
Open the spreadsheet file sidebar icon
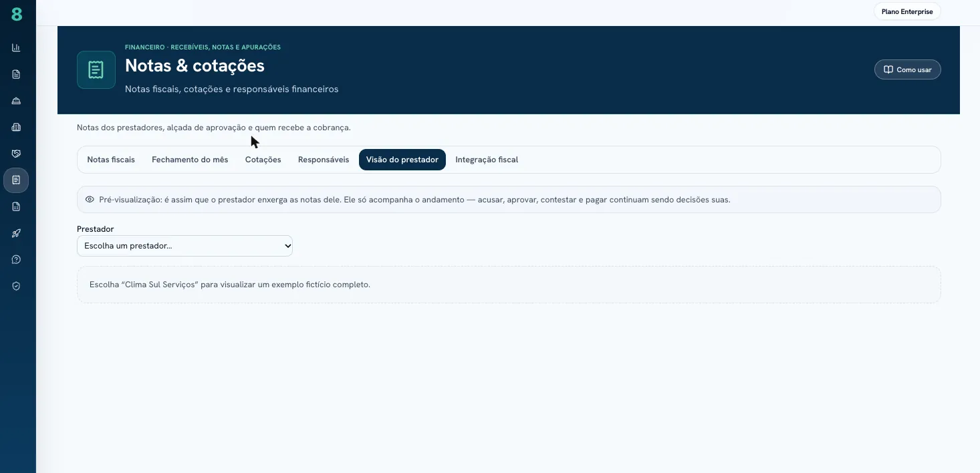16,206
